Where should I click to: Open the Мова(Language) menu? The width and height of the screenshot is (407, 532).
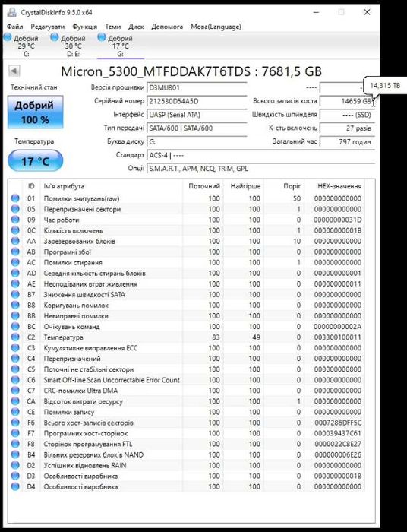click(216, 27)
